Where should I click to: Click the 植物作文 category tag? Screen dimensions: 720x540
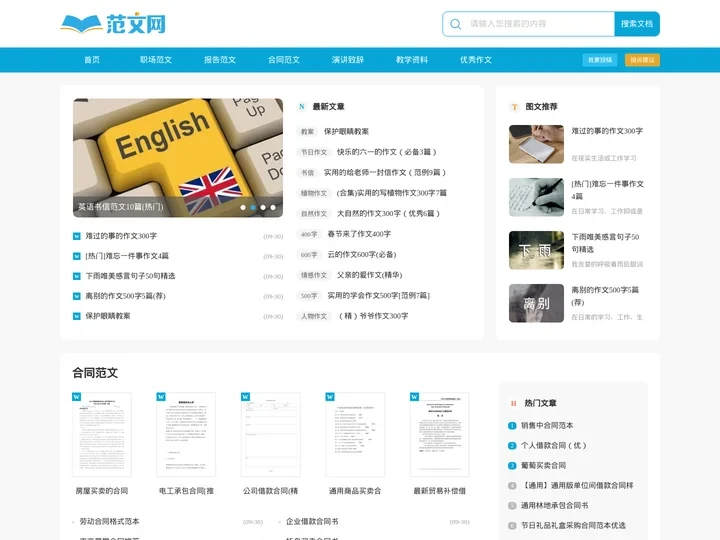(x=314, y=193)
